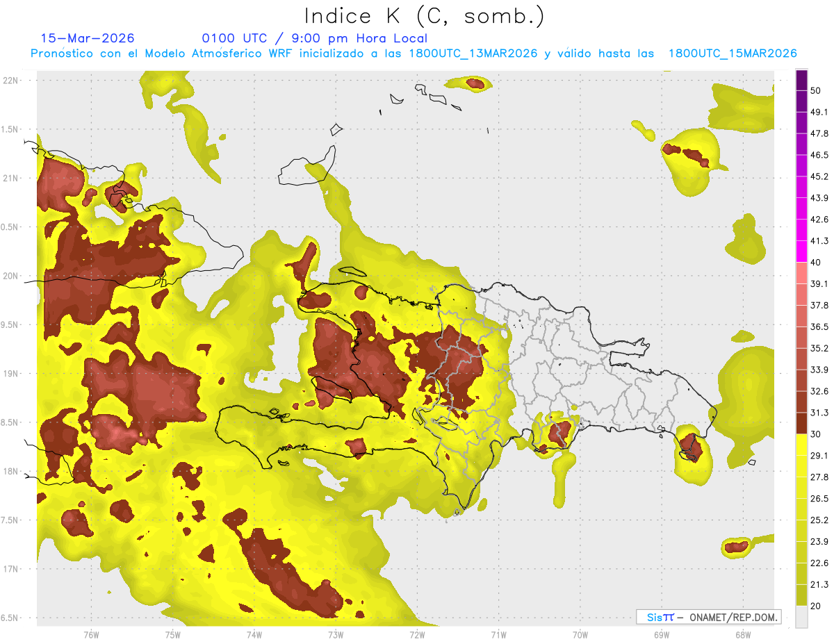Click colorbar value 47.8
The width and height of the screenshot is (834, 644).
pos(819,133)
